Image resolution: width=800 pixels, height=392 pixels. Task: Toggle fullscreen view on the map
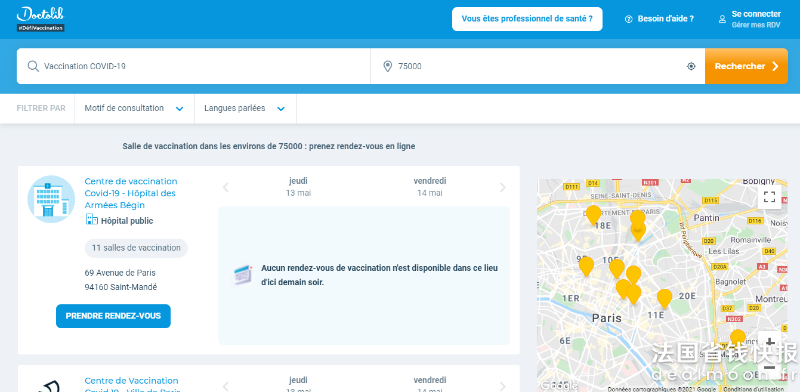[x=769, y=197]
